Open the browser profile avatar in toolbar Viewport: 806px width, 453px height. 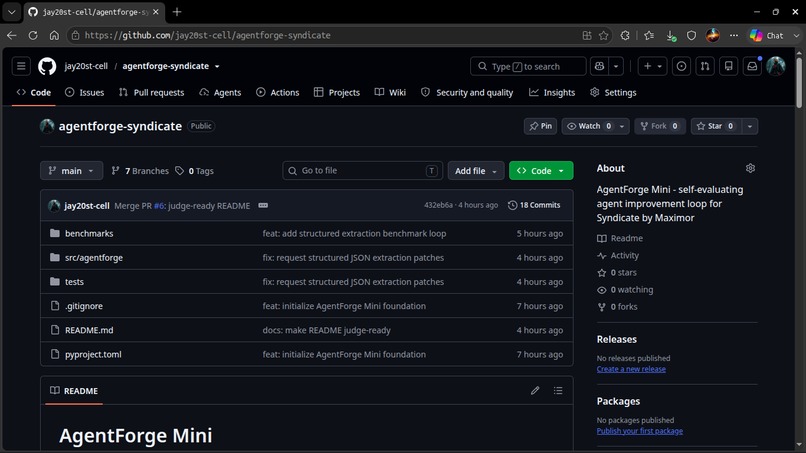[712, 35]
